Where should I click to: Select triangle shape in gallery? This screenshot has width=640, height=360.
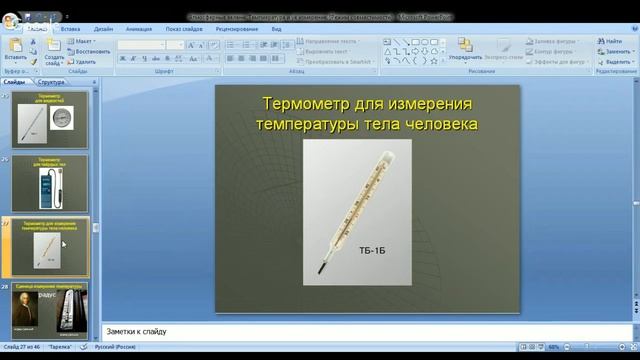387,52
